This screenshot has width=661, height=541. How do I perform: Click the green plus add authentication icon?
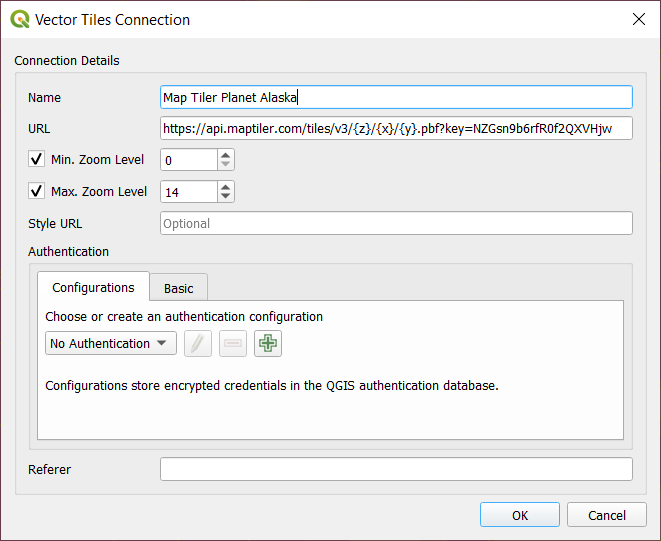[268, 344]
